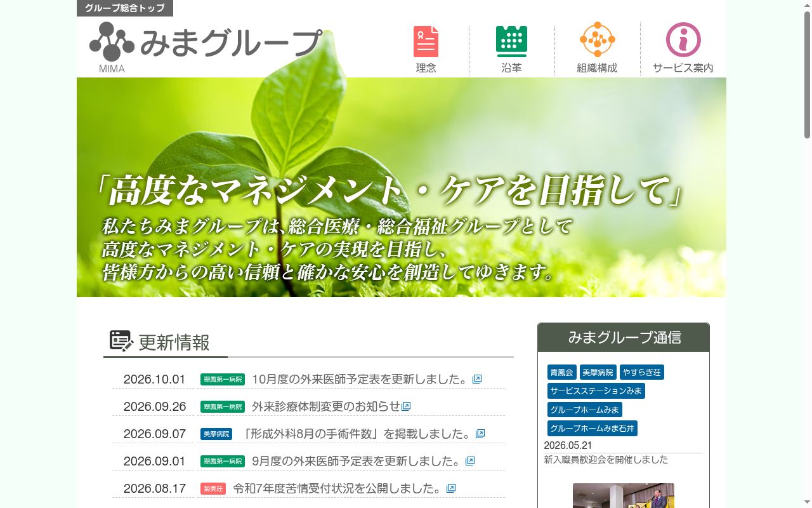Click the 菊美荘 label on 2026.08.17 row
The height and width of the screenshot is (508, 812).
213,488
